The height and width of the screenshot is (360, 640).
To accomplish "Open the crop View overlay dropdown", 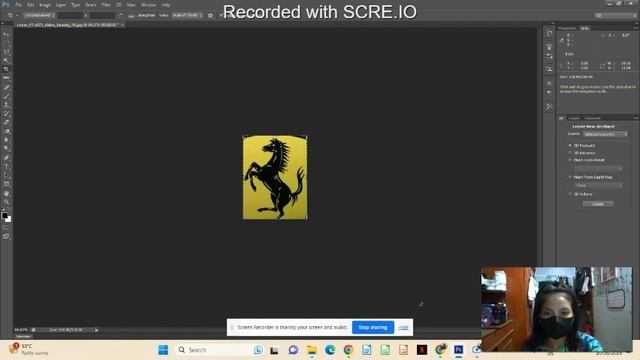I will click(187, 16).
